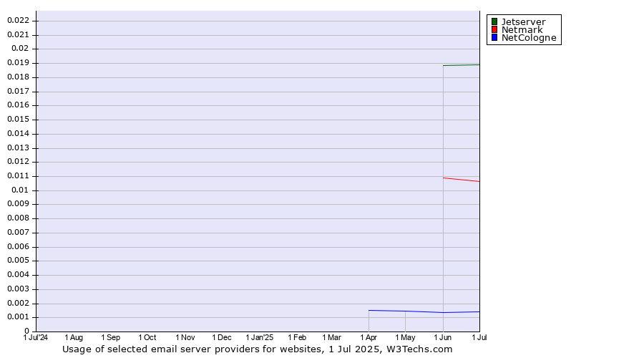Select the Jetserver legend label

523,21
